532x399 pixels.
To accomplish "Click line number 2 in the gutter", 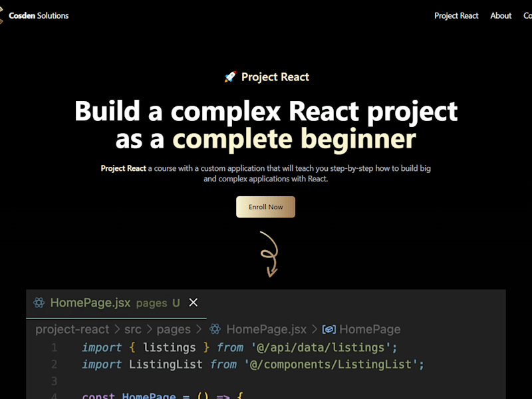I will click(55, 364).
